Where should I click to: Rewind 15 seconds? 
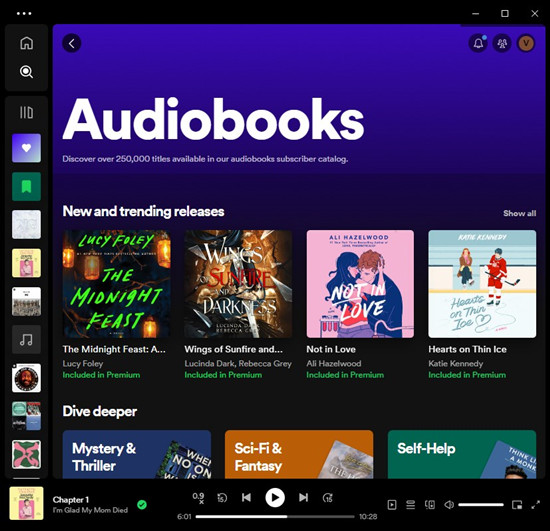tap(222, 498)
